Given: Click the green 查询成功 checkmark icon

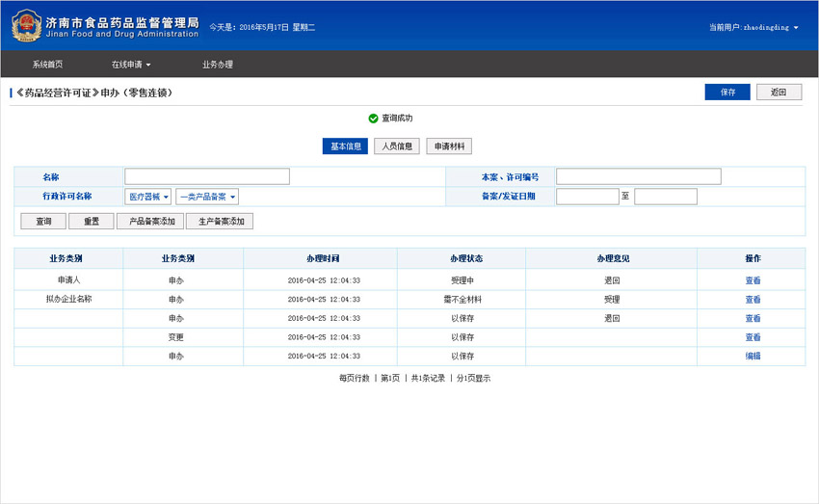Looking at the screenshot, I should click(373, 119).
